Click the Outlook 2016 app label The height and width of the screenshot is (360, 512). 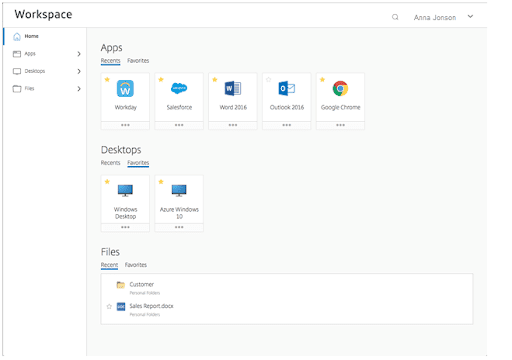pyautogui.click(x=287, y=107)
